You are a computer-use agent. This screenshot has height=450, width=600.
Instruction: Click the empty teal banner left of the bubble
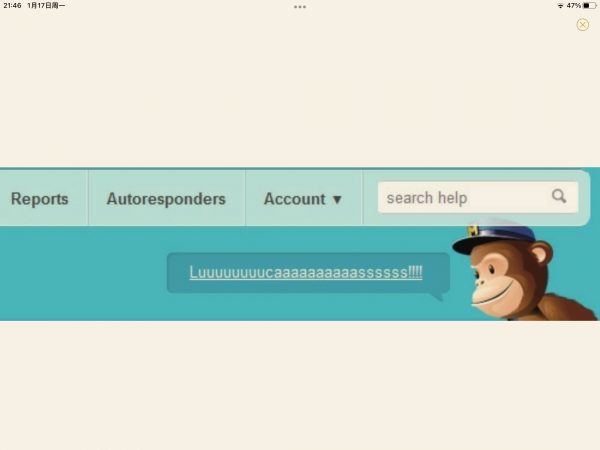83,273
